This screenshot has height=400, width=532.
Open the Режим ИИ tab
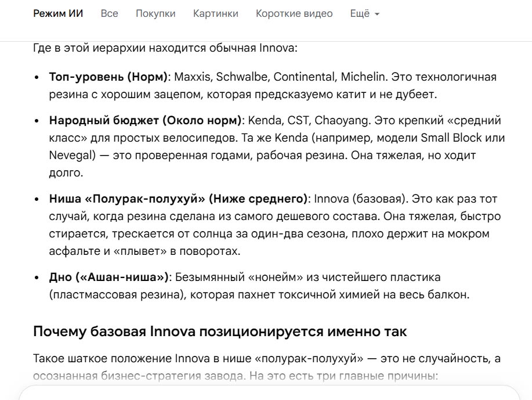tap(58, 13)
